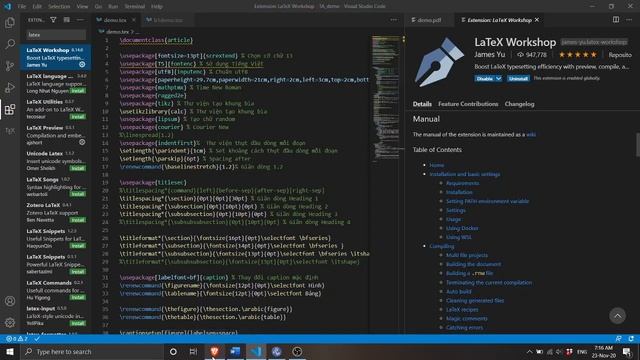Install Unicode Latex extension
Image resolution: width=640 pixels, height=360 pixels.
tap(78, 168)
